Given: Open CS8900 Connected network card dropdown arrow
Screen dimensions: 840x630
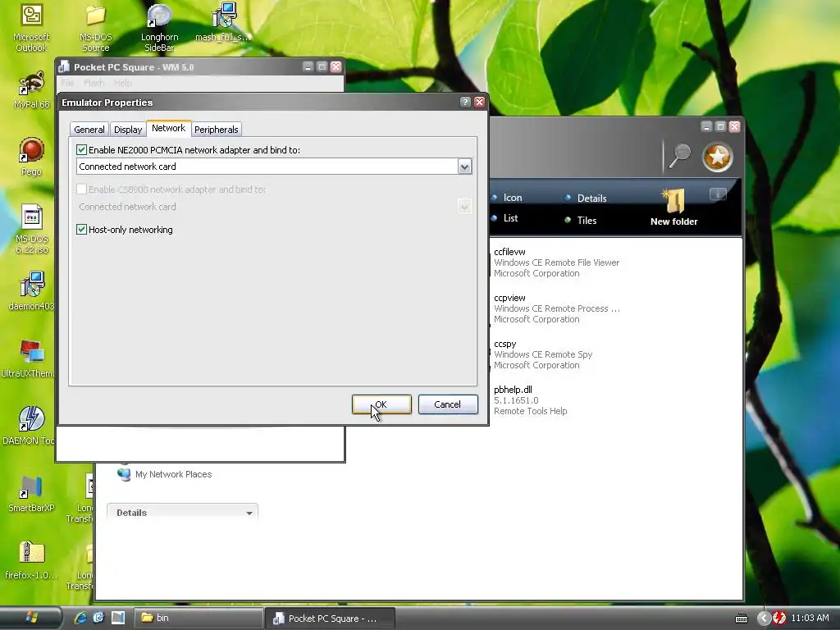Looking at the screenshot, I should point(464,207).
